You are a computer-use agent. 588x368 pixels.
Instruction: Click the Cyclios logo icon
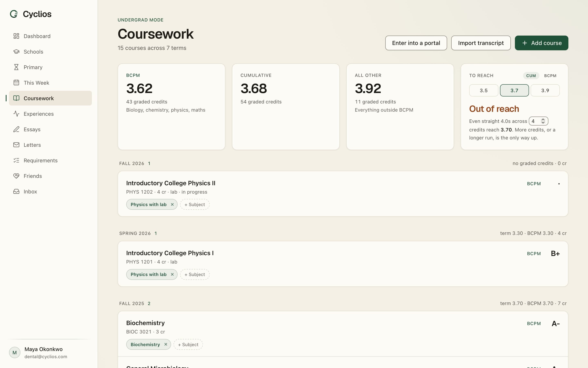14,14
